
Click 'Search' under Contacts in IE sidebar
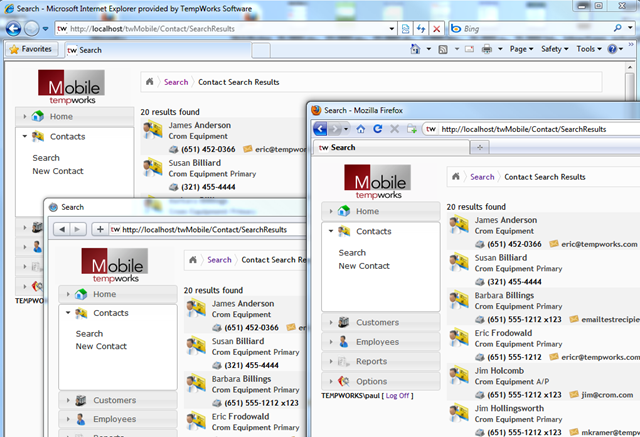46,158
